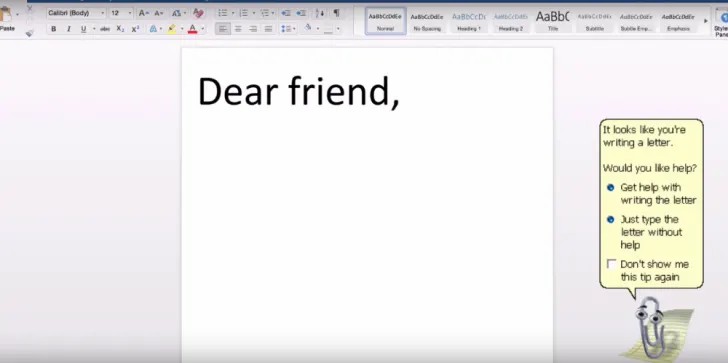Expand the styles gallery arrow
The width and height of the screenshot is (728, 363).
click(706, 21)
